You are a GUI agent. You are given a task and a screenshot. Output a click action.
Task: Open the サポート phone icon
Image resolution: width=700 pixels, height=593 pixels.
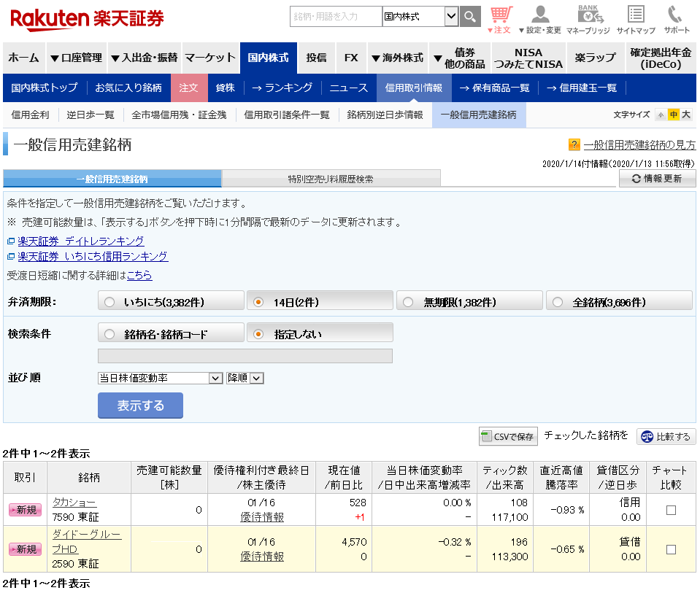pyautogui.click(x=677, y=20)
